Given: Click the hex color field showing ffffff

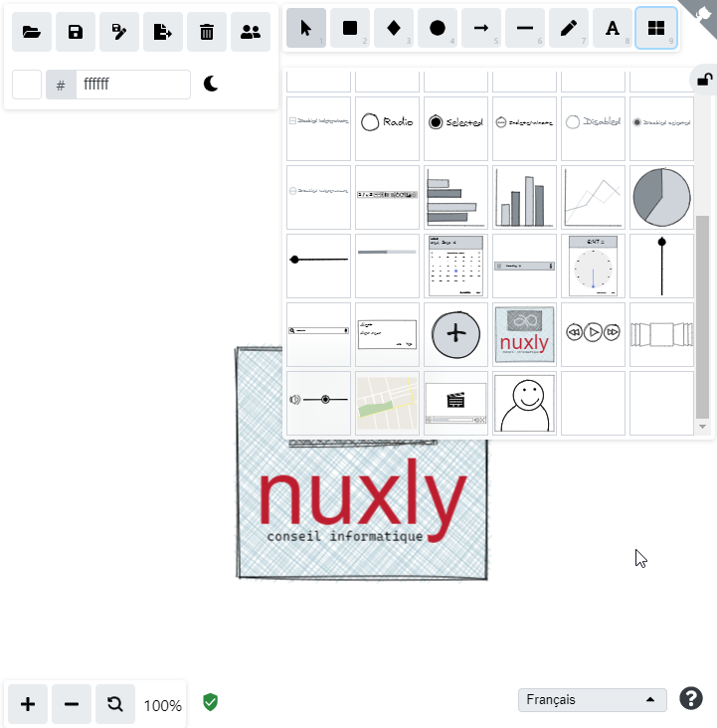Looking at the screenshot, I should 133,85.
